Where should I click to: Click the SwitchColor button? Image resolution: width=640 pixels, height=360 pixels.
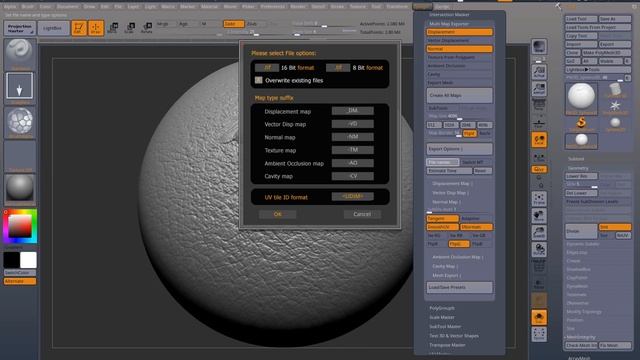pos(20,273)
